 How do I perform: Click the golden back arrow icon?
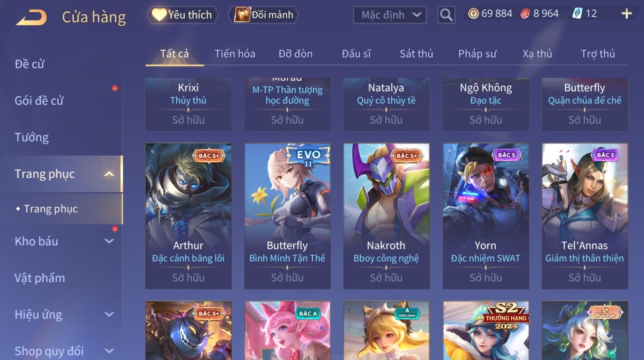(x=31, y=17)
